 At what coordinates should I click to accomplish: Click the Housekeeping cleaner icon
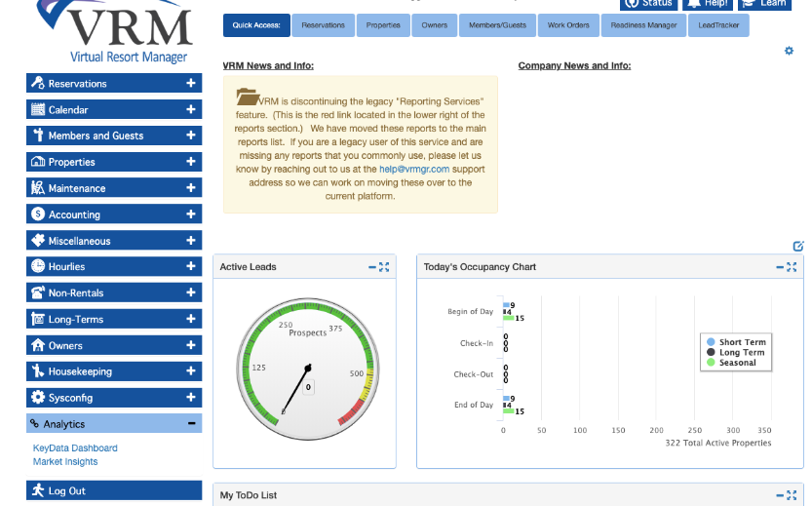pyautogui.click(x=37, y=370)
